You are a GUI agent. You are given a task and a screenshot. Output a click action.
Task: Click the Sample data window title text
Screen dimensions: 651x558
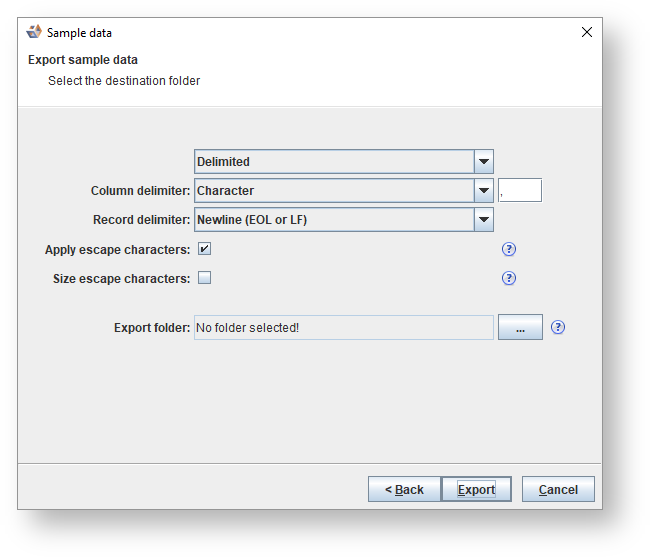80,33
